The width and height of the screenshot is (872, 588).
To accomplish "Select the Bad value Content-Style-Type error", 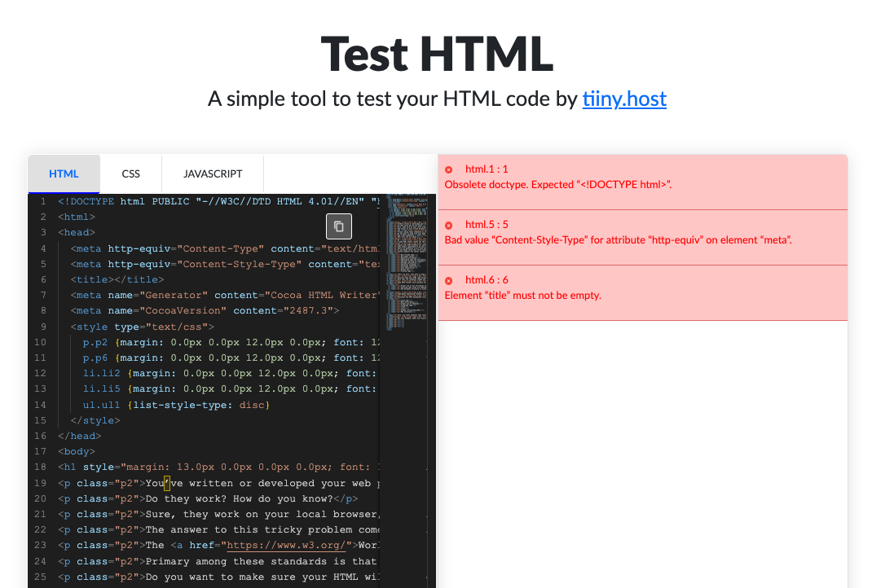I will [618, 240].
